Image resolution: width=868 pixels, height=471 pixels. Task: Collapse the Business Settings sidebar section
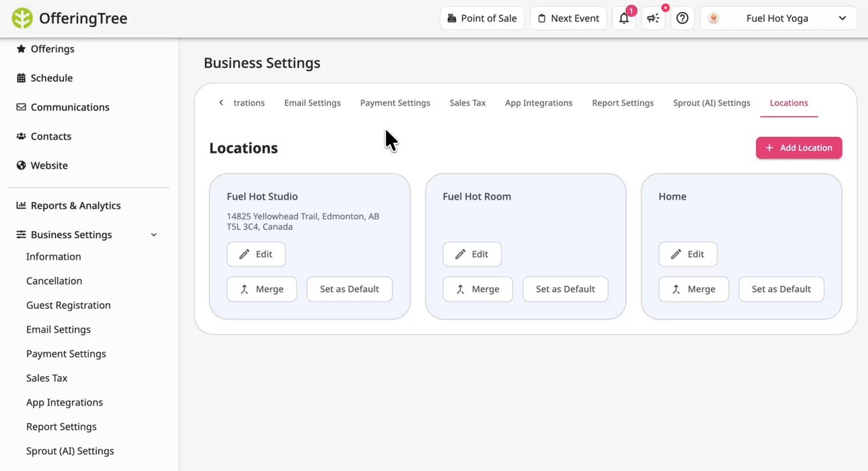154,234
